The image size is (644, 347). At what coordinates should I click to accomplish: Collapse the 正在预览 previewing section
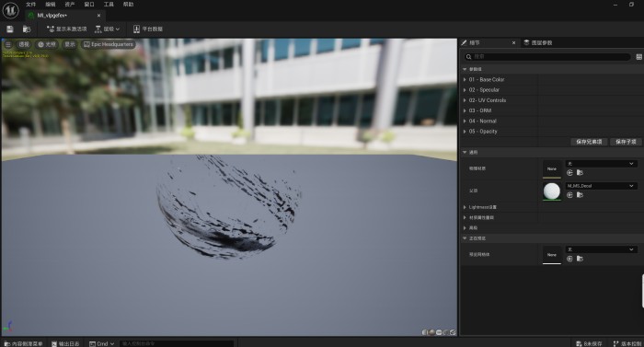click(465, 238)
